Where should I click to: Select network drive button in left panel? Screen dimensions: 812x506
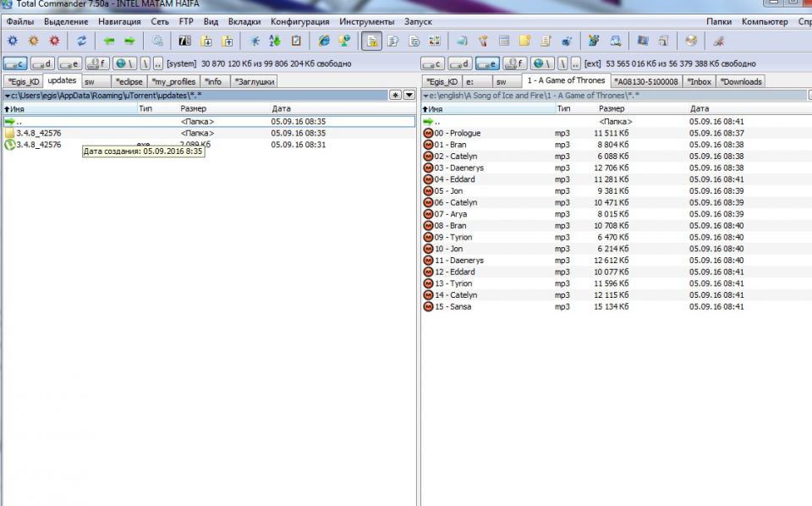124,63
